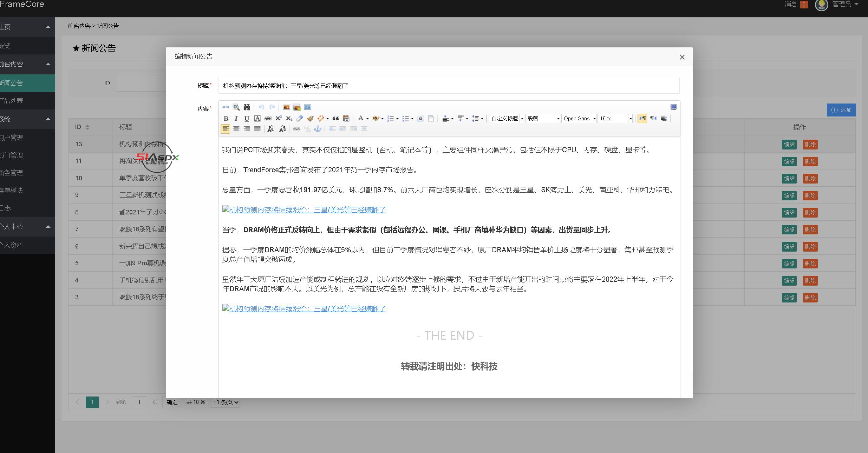
Task: Apply strikethrough to text
Action: (x=268, y=119)
